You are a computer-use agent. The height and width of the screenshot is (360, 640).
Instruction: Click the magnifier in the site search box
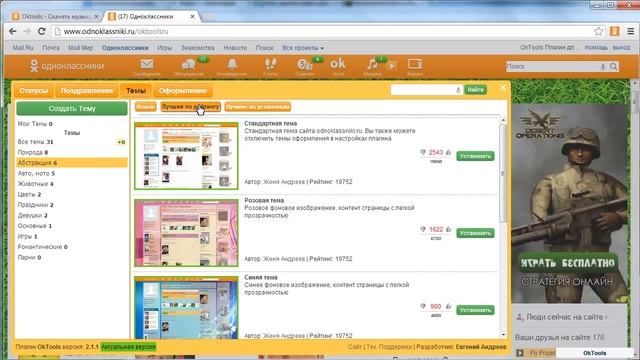point(613,67)
